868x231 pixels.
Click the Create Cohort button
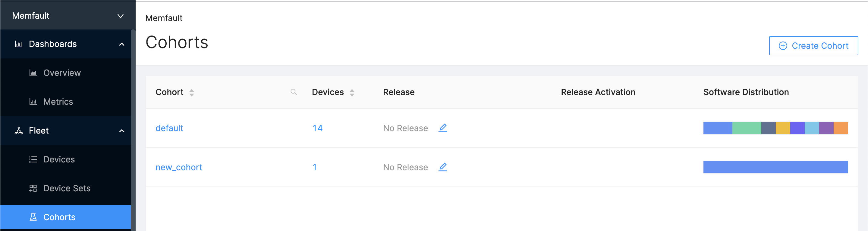pyautogui.click(x=813, y=46)
